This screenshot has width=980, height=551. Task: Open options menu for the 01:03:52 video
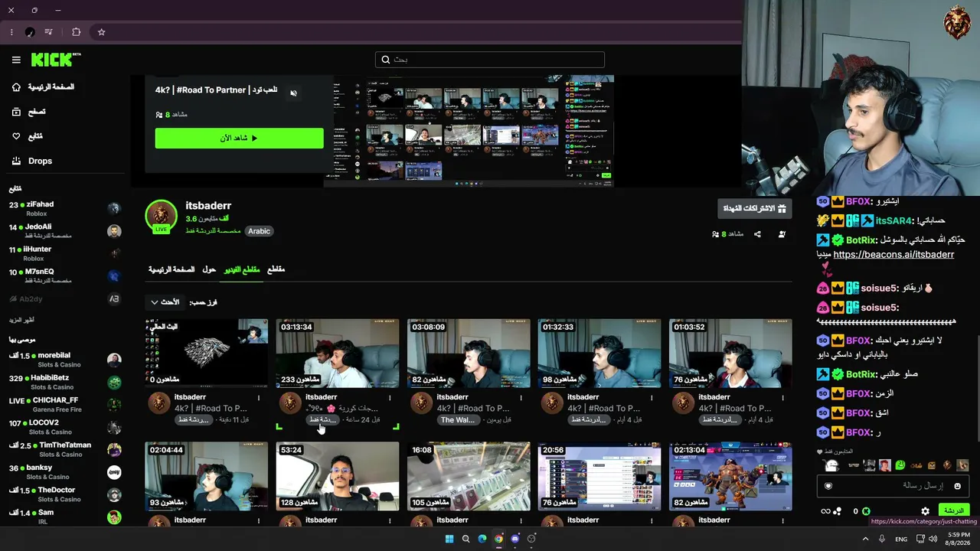782,398
